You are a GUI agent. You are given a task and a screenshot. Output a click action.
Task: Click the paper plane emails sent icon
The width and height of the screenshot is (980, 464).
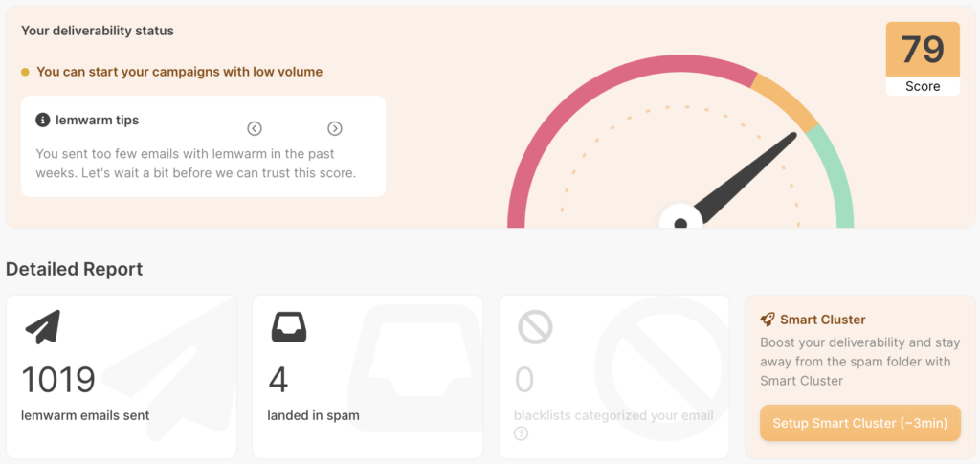tap(42, 328)
